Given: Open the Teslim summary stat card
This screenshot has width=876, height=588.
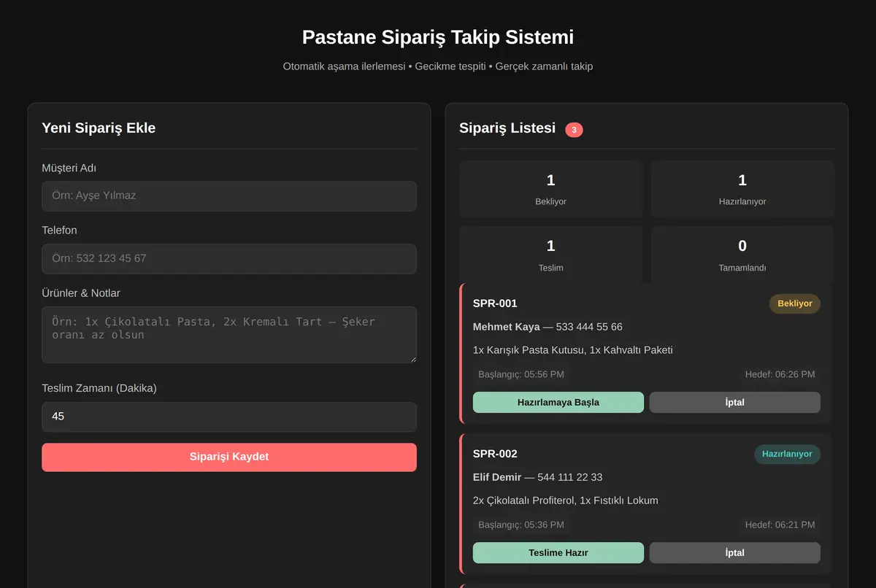Looking at the screenshot, I should tap(551, 254).
